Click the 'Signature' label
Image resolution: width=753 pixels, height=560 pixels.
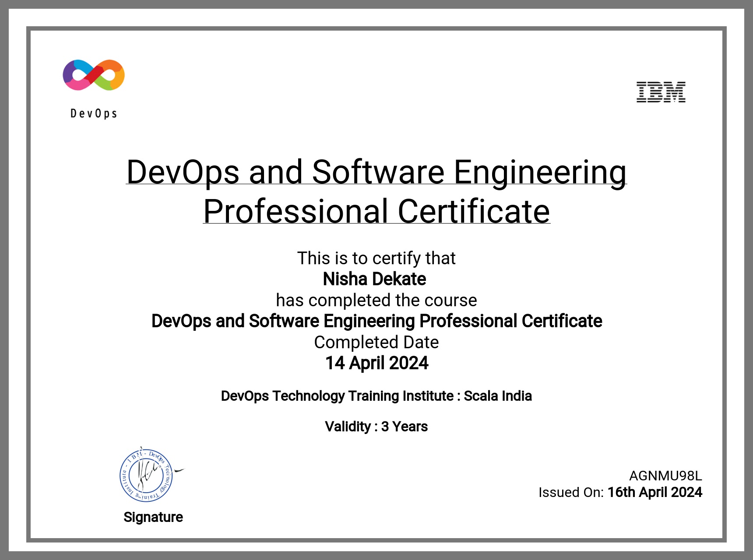153,517
